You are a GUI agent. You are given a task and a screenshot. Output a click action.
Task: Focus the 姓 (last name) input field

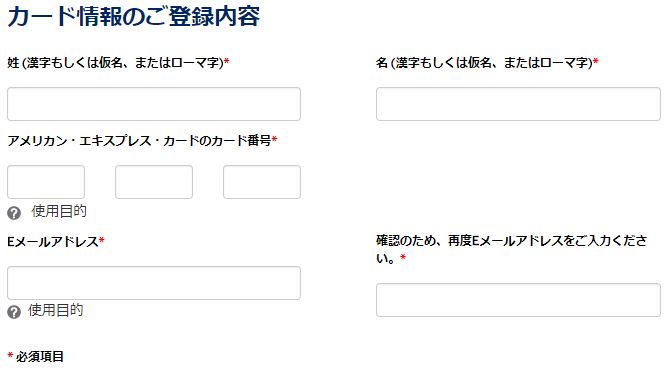[x=154, y=104]
